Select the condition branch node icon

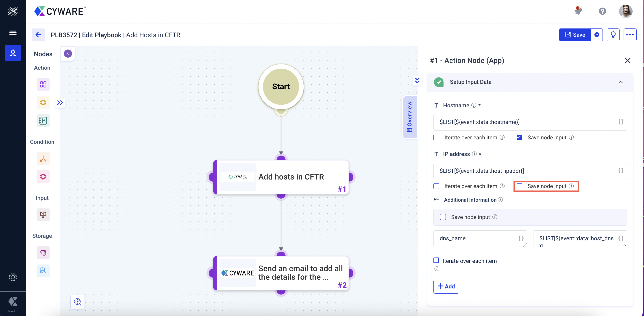(43, 159)
